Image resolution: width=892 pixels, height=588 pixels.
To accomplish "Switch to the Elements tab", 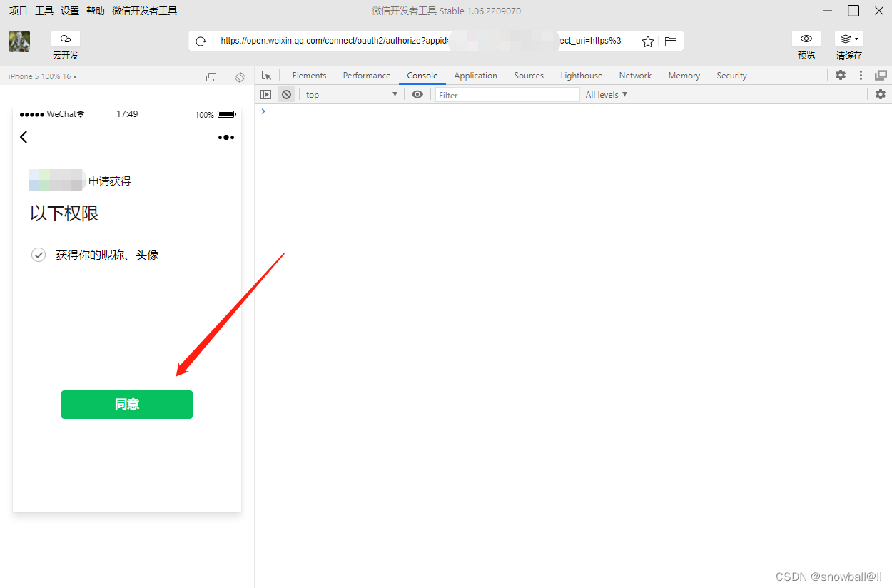I will (x=309, y=76).
